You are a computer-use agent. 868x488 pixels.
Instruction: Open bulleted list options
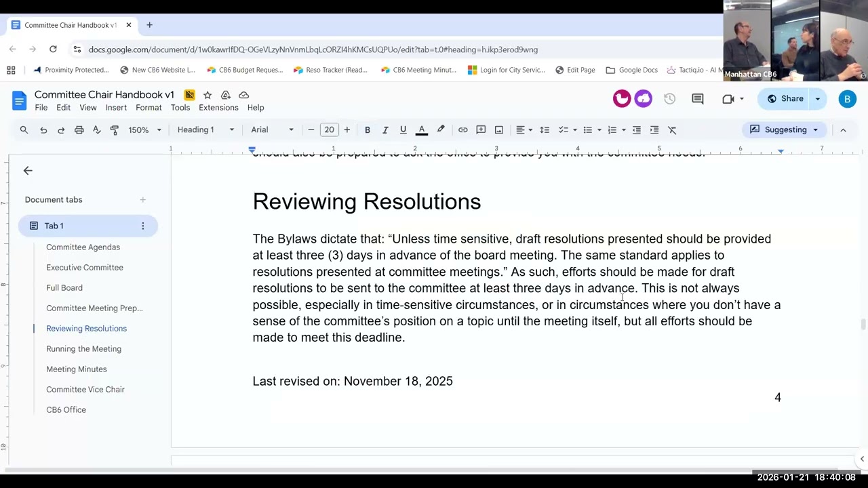pyautogui.click(x=591, y=129)
